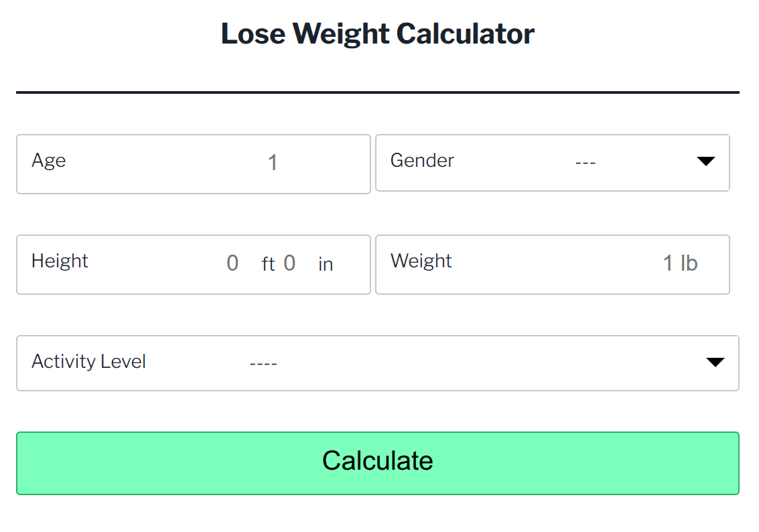This screenshot has height=532, width=759.
Task: Click the Activity Level label
Action: coord(88,362)
